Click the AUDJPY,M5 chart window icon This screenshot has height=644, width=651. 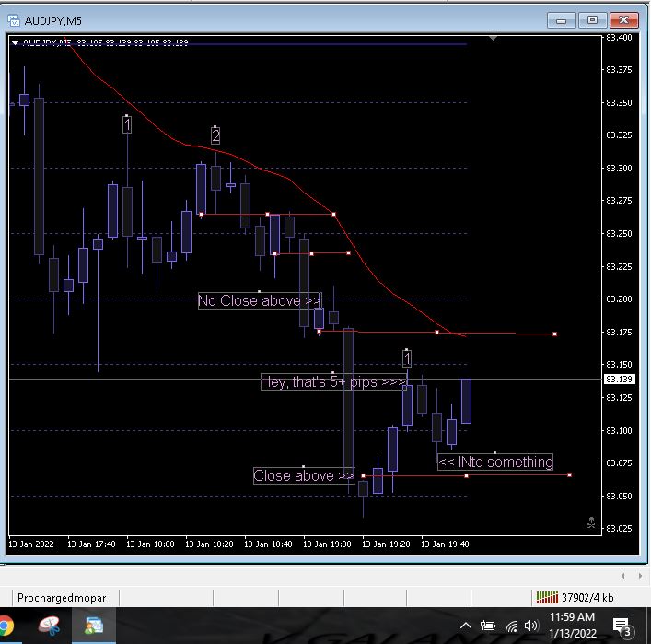tap(14, 20)
